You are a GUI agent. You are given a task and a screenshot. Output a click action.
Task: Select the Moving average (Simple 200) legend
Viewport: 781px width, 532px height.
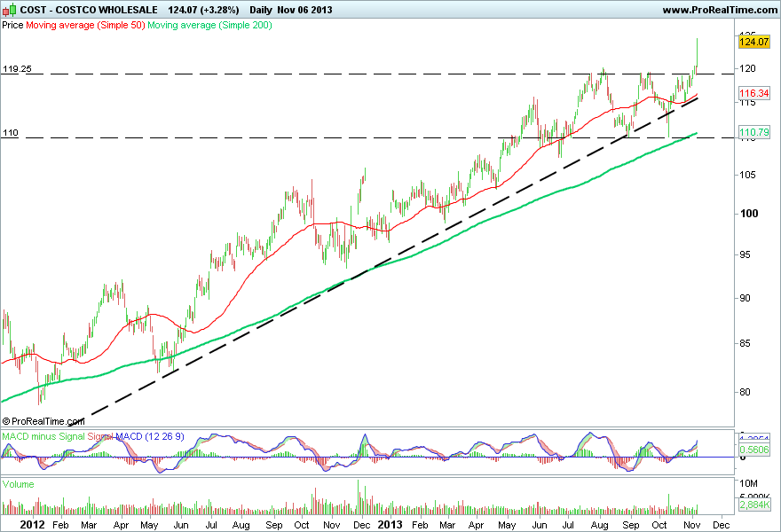coord(209,25)
